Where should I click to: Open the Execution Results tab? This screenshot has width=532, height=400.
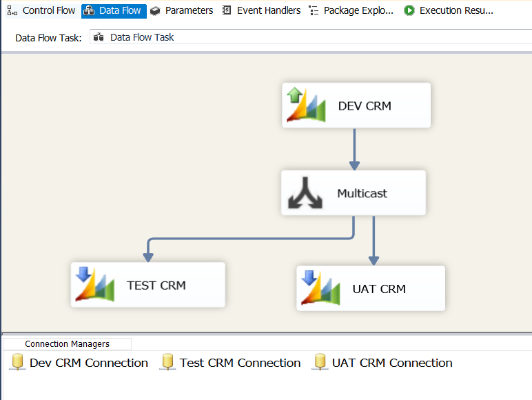pyautogui.click(x=449, y=10)
